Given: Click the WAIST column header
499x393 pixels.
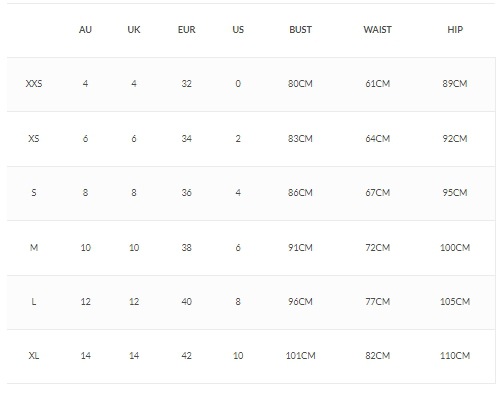Looking at the screenshot, I should [377, 30].
